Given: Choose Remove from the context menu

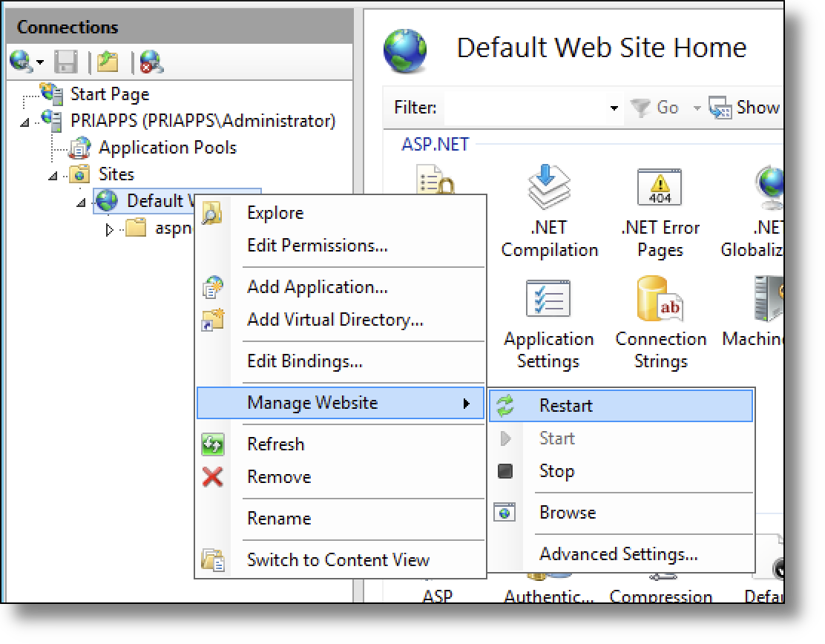Looking at the screenshot, I should 340,476.
